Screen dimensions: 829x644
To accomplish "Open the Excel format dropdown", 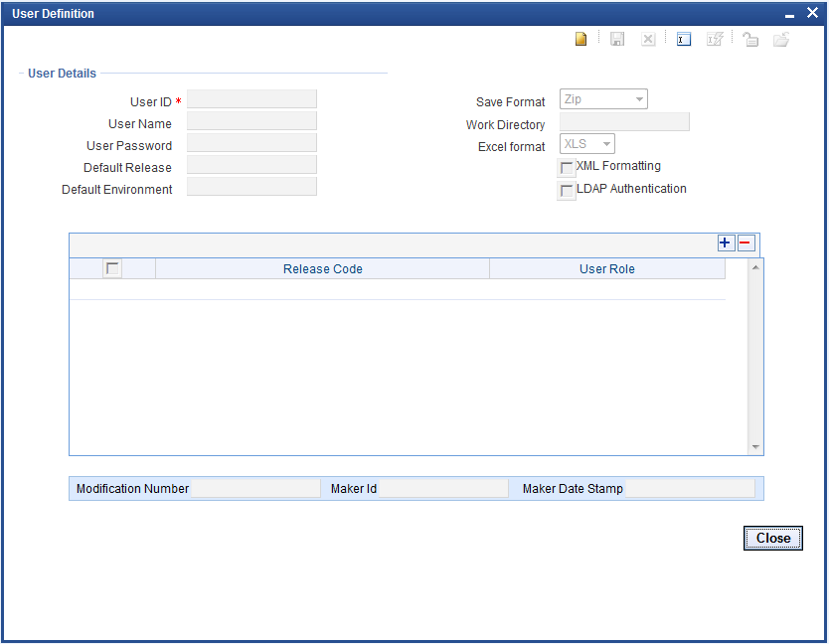I will 586,144.
